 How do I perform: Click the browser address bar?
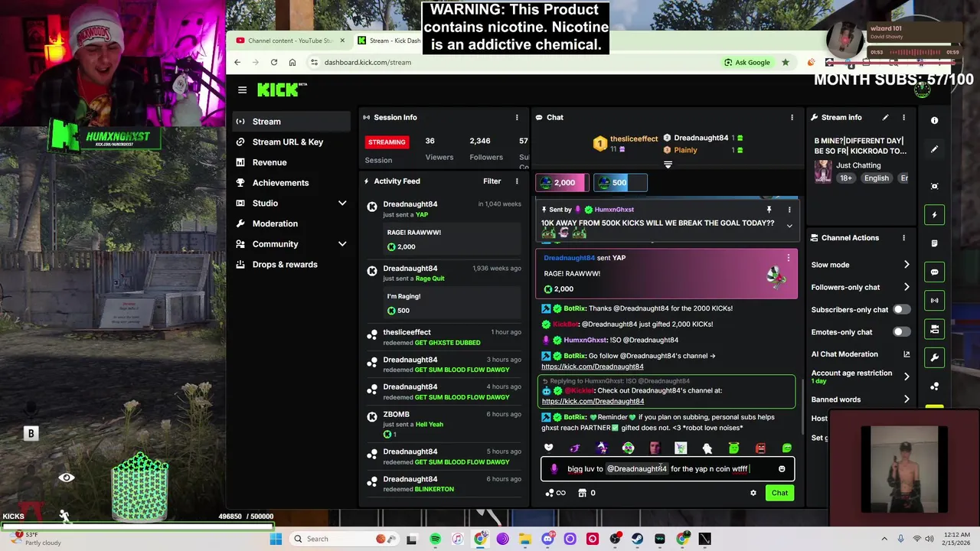(513, 62)
